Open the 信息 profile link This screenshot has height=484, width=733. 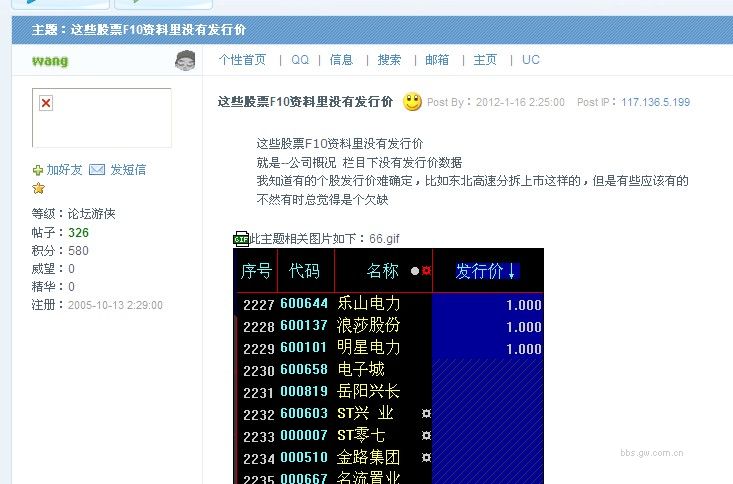341,60
